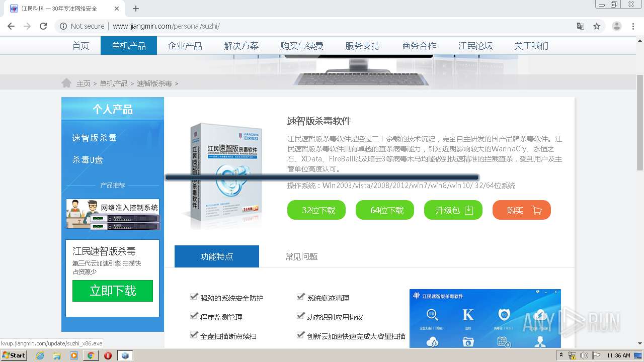Open media player taskbar icon

[74, 355]
